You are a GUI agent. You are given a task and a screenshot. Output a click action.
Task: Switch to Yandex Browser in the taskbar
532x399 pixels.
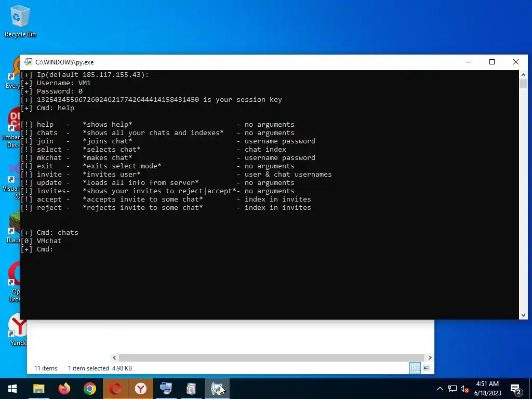point(140,389)
